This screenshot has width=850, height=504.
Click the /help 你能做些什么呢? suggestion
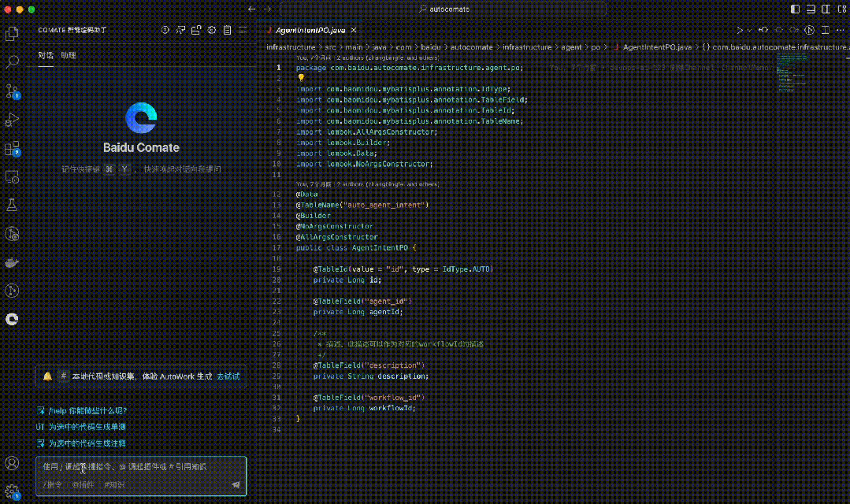click(82, 411)
